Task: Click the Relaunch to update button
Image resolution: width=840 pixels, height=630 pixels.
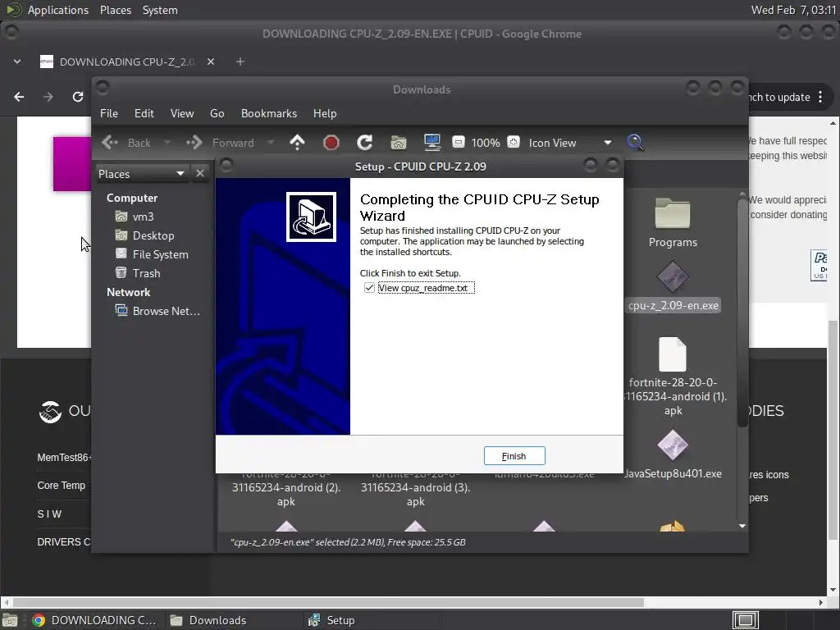Action: pyautogui.click(x=779, y=97)
